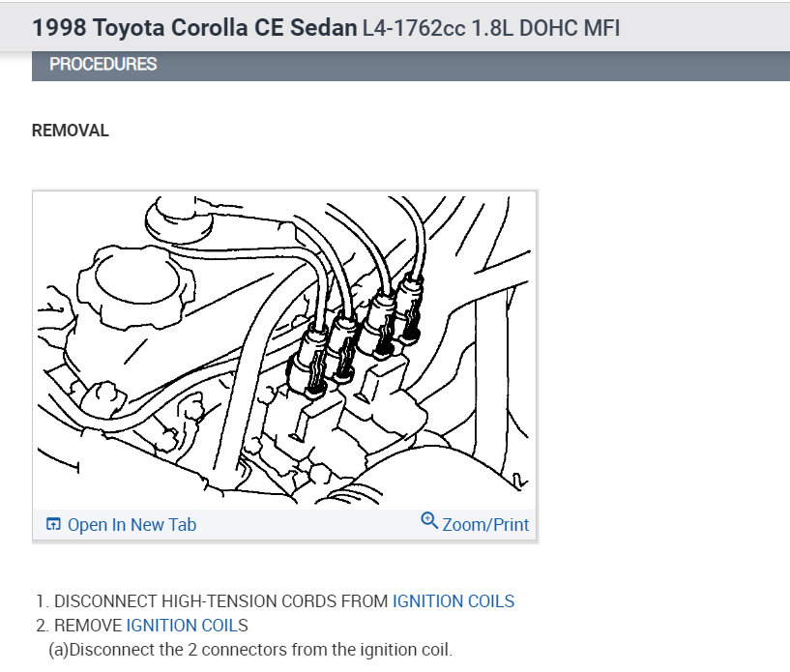Click the step number 1 marker
Viewport: 790px width, 672px height.
tap(43, 601)
